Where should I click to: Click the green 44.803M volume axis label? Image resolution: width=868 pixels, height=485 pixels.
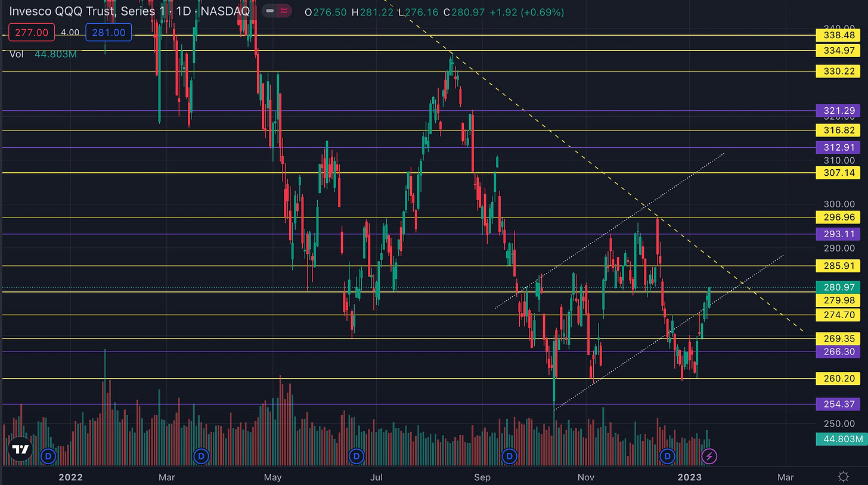[x=841, y=439]
